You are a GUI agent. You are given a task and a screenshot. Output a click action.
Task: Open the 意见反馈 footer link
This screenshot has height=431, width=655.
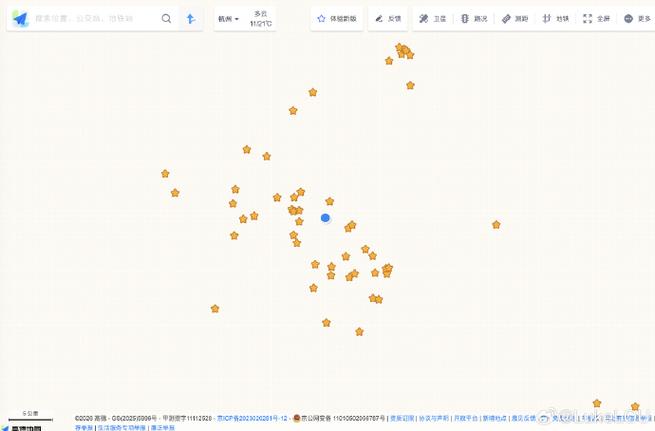pyautogui.click(x=523, y=418)
